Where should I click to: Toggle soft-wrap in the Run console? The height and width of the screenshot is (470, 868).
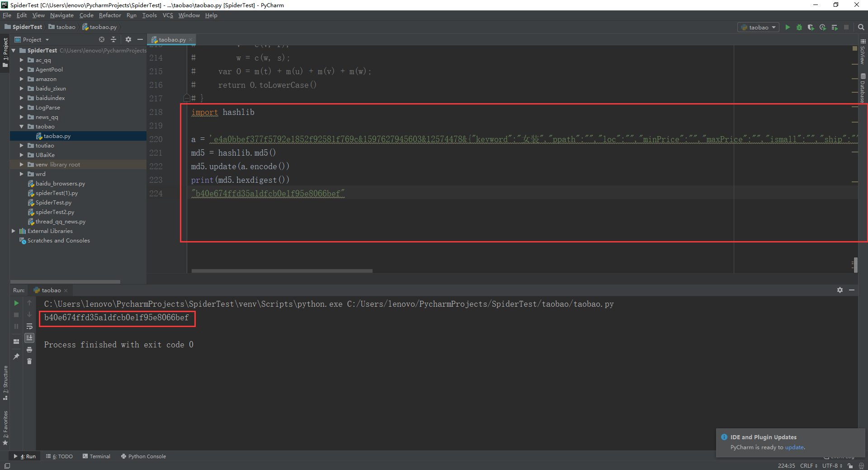(29, 326)
